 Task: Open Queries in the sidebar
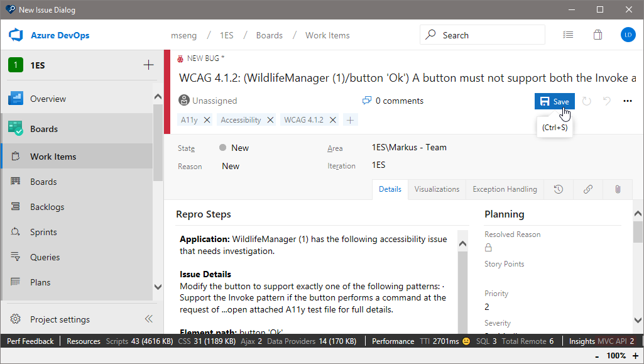pyautogui.click(x=78, y=257)
